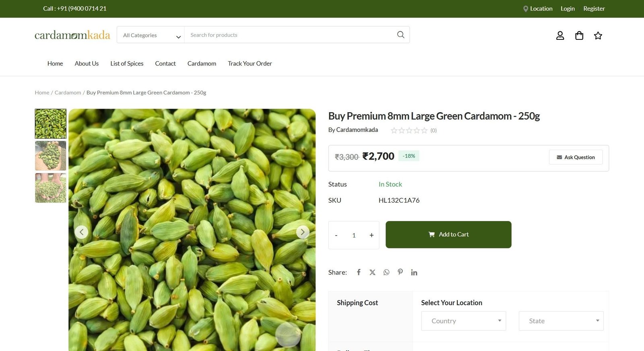The width and height of the screenshot is (644, 351).
Task: Share product on Facebook
Action: (x=359, y=272)
